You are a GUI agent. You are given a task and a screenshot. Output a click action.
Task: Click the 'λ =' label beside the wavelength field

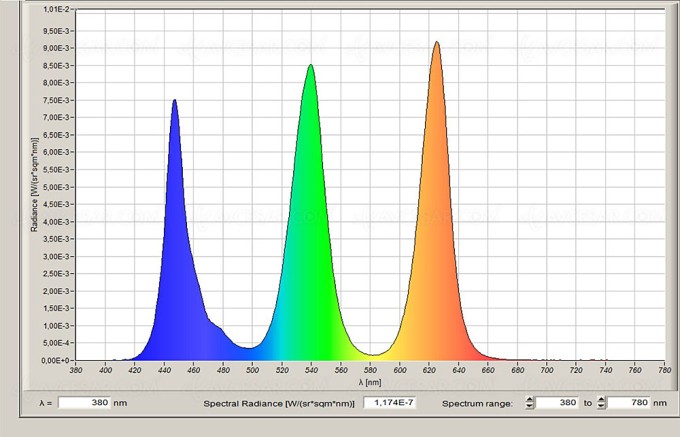(x=46, y=403)
